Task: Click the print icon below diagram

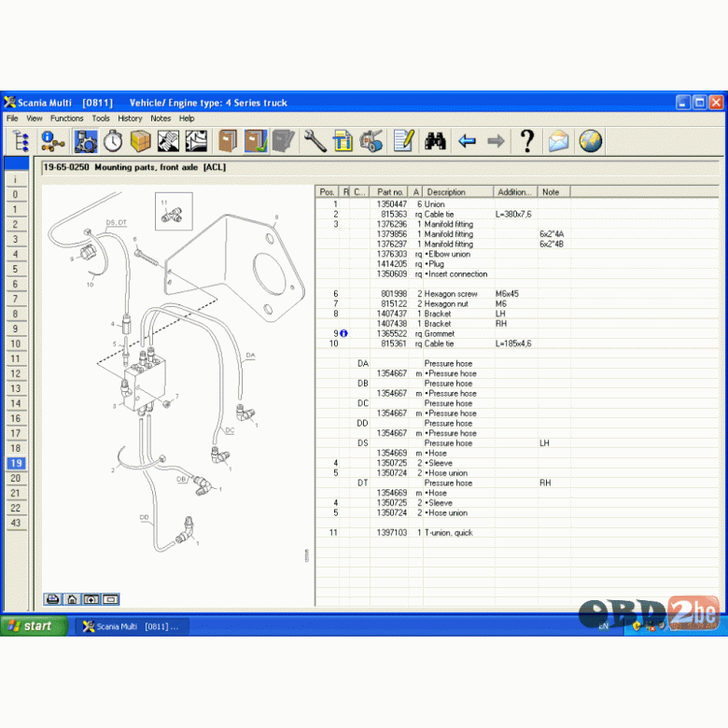Action: click(52, 599)
